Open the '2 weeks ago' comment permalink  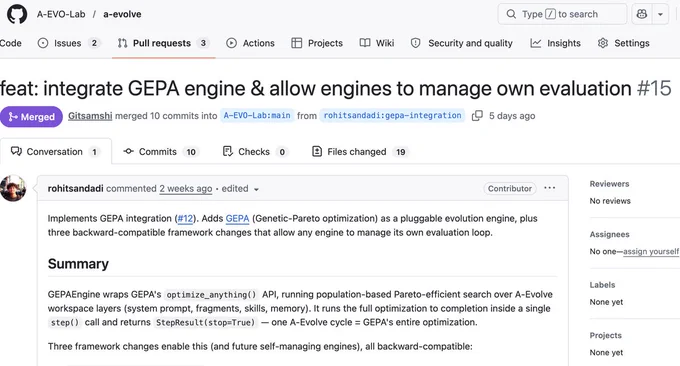[x=186, y=189]
